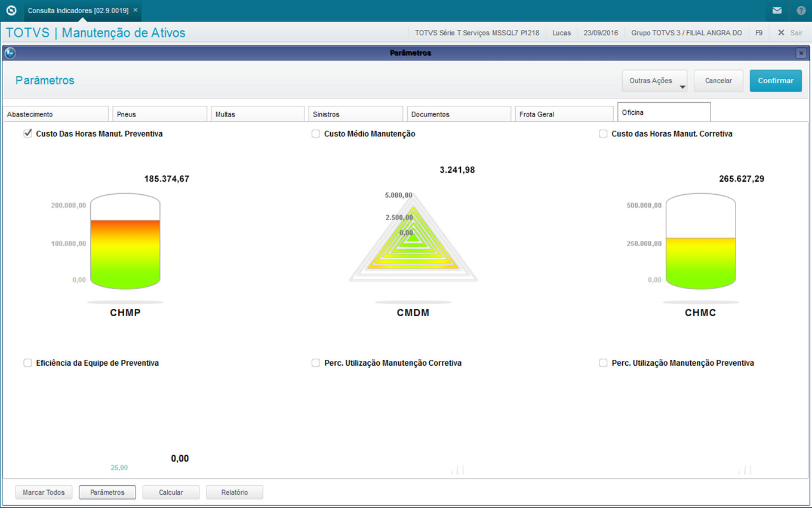Check Custo das Horas Manut. Corretiva
Screen dimensions: 812x508
pos(603,134)
